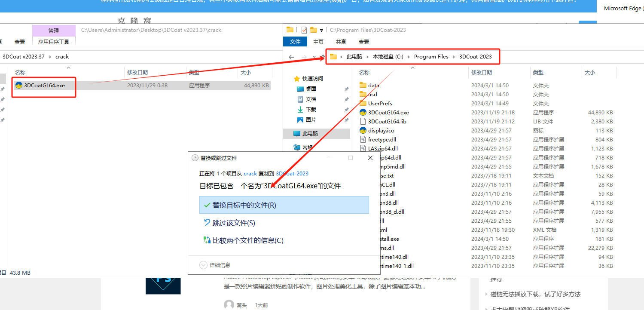This screenshot has width=644, height=310.
Task: Click the crack source link in the dialog
Action: click(250, 174)
